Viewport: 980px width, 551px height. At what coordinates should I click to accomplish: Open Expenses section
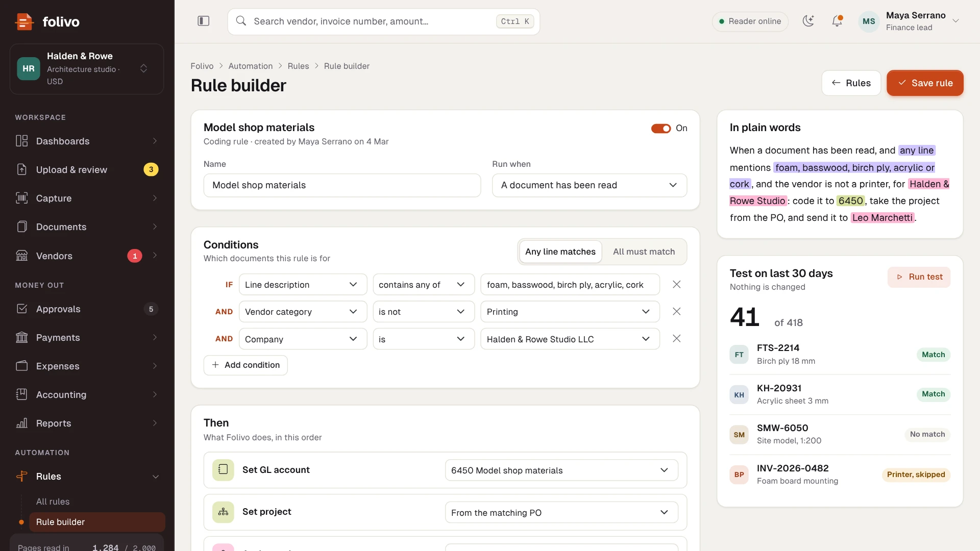(87, 366)
